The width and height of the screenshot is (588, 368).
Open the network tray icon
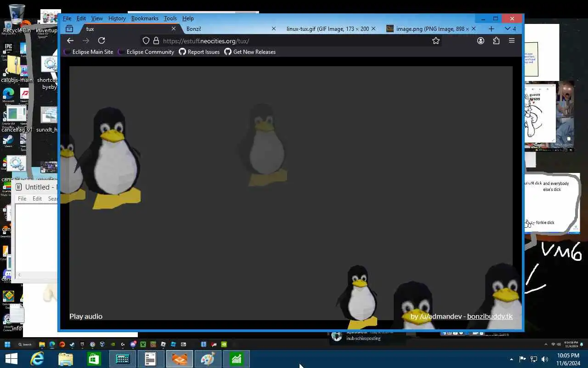534,359
